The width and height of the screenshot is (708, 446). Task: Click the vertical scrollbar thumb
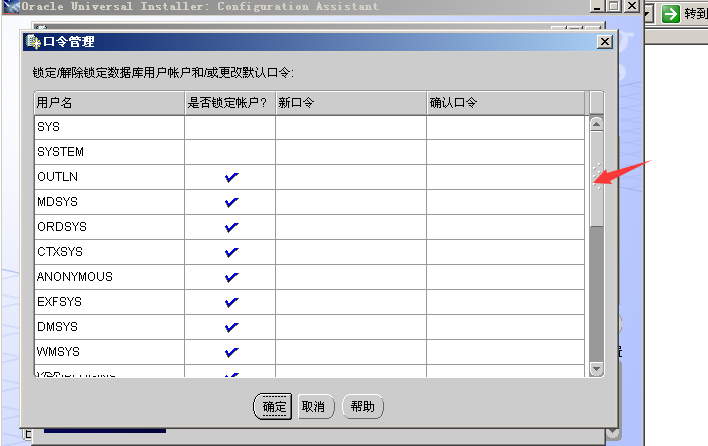point(596,179)
